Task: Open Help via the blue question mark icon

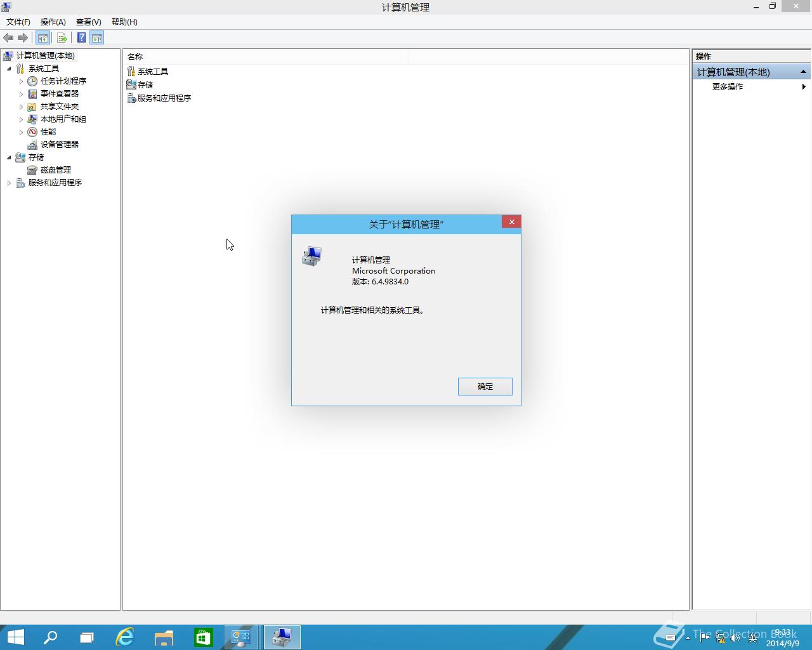Action: coord(81,38)
